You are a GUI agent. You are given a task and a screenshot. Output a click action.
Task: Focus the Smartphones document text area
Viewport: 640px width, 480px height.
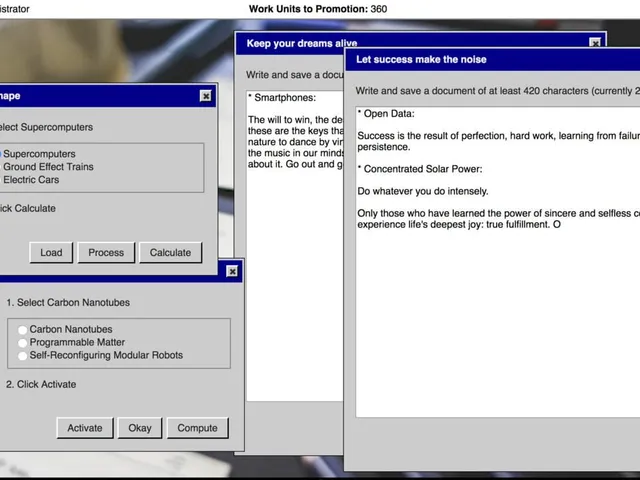[295, 246]
